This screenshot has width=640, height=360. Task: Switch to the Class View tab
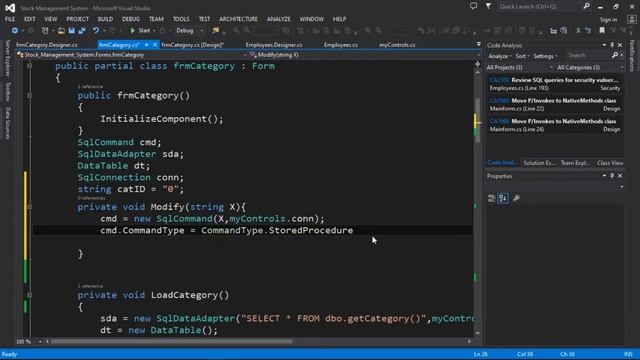point(610,163)
